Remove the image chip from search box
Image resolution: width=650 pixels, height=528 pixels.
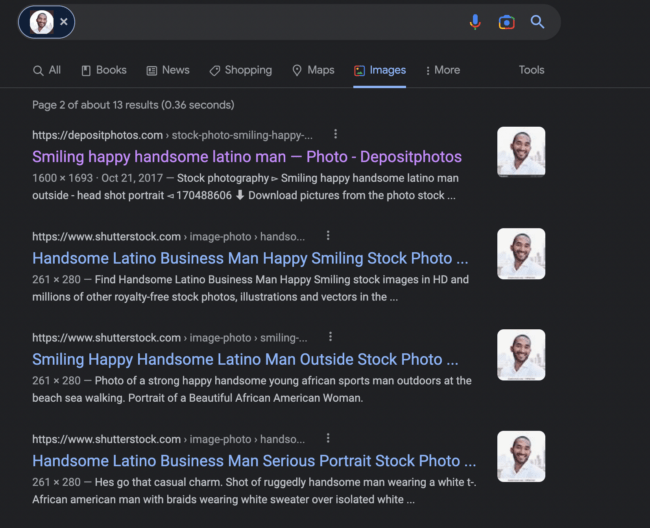pos(64,22)
